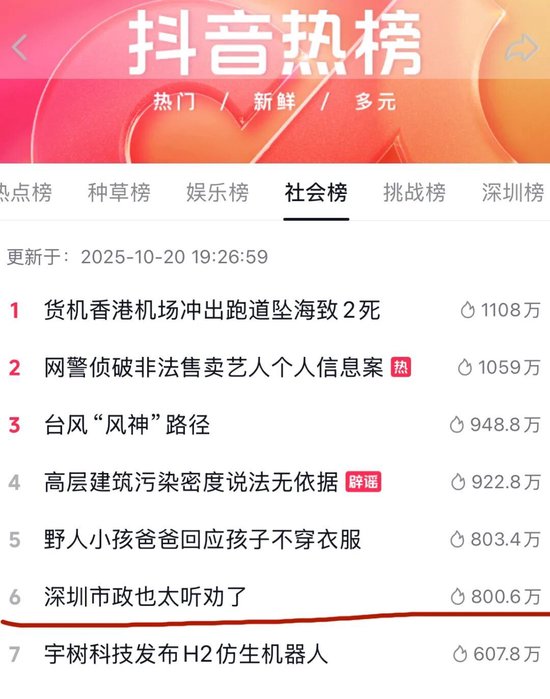Tap flame icon beside 607.8万
Screen dimensions: 550x699
[460, 654]
